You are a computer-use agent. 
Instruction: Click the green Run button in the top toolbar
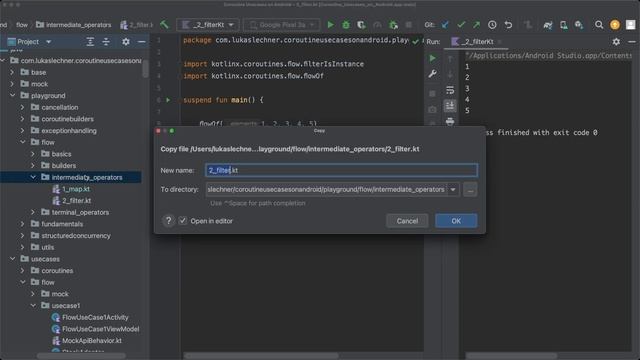tap(330, 25)
